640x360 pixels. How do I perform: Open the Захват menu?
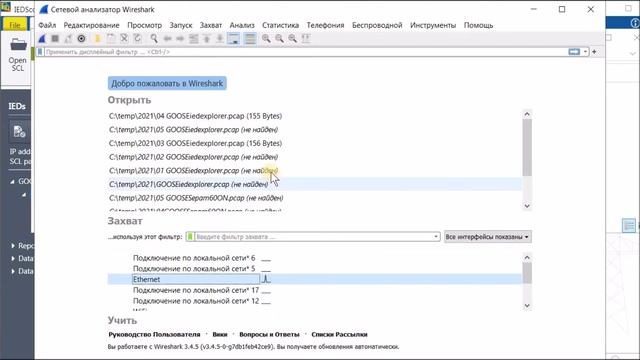pyautogui.click(x=211, y=25)
